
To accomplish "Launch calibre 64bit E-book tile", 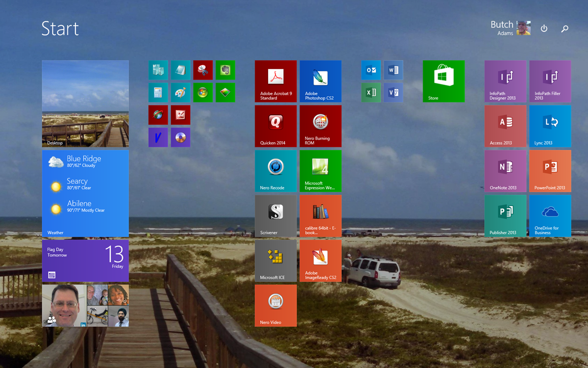I will (x=320, y=216).
